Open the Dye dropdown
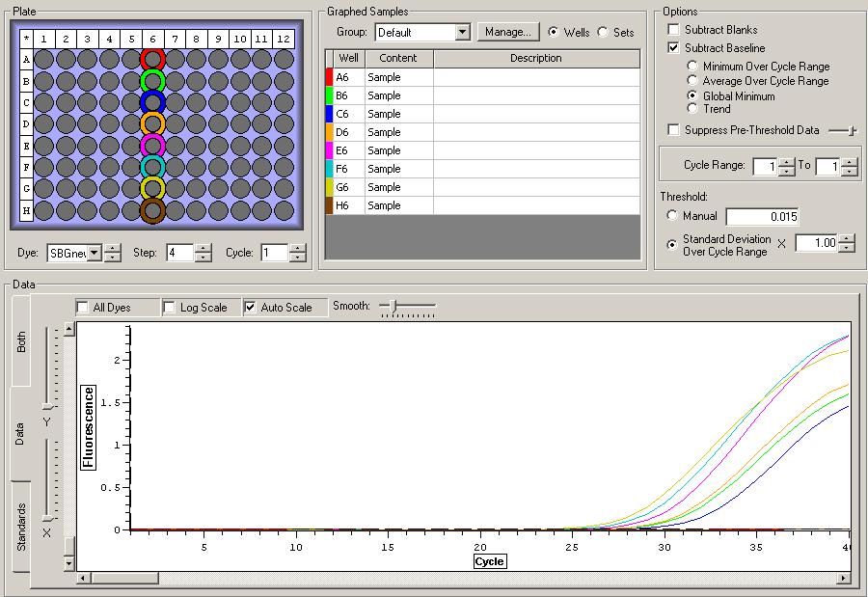 tap(95, 253)
